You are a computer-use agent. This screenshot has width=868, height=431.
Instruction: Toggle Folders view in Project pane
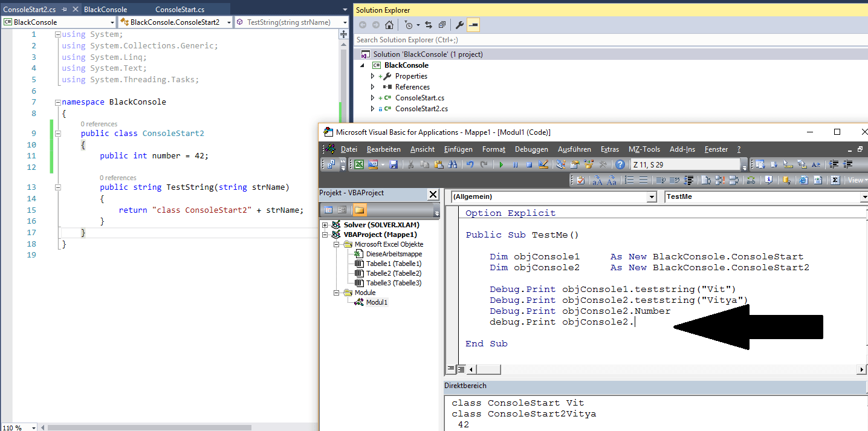(x=360, y=210)
